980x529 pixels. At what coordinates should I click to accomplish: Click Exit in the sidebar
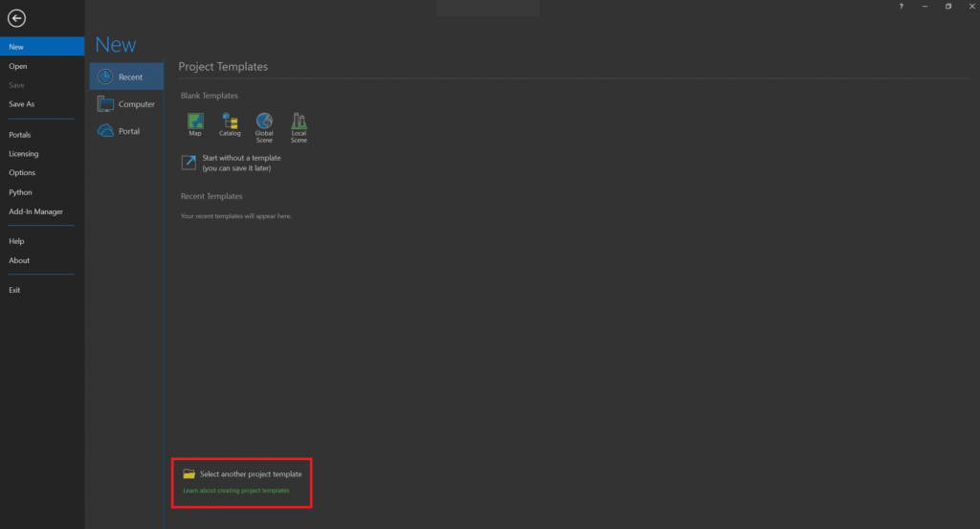[x=14, y=290]
